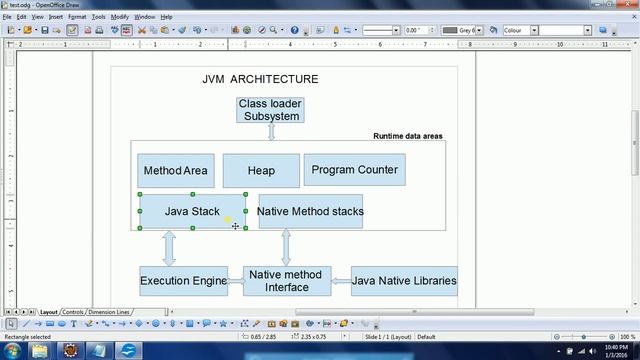Click the Hyperlink globe icon
640x360 pixels.
coord(247,30)
